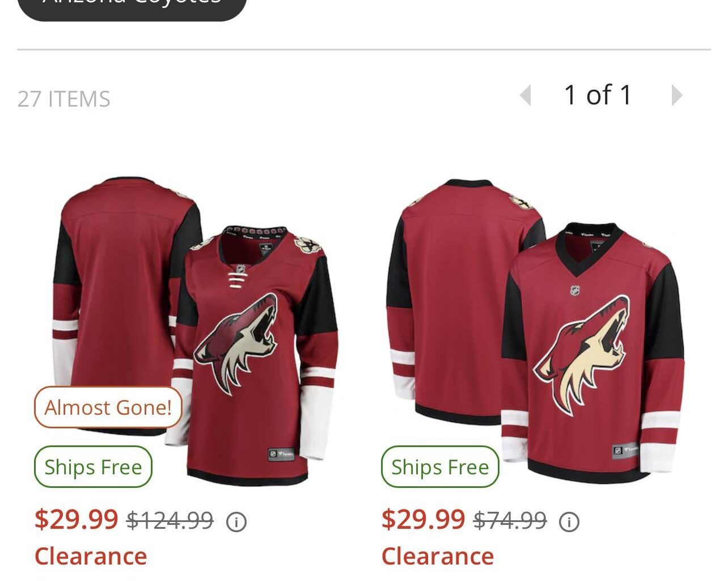Click the $29.99 sale price on left product
This screenshot has width=728, height=581.
coord(77,518)
